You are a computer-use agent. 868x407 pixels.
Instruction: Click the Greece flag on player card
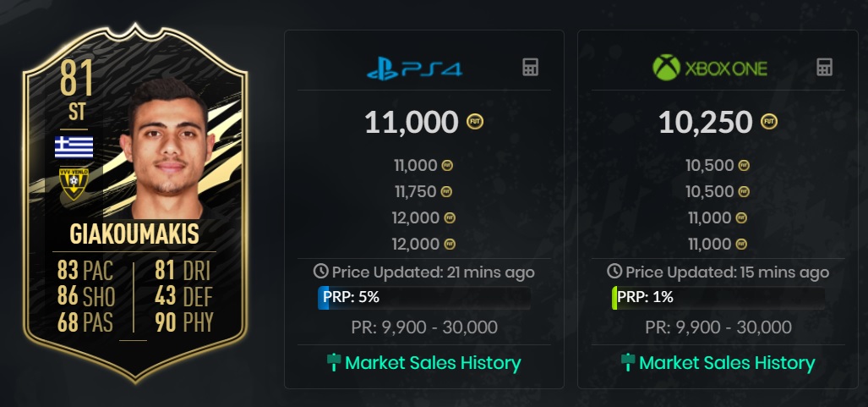coord(74,146)
